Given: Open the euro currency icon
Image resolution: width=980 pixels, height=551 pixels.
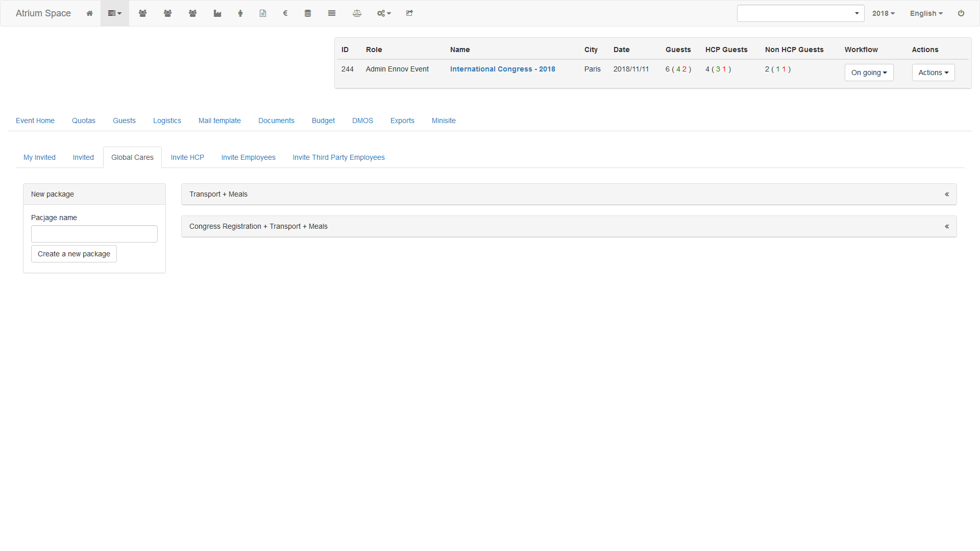Looking at the screenshot, I should click(285, 13).
